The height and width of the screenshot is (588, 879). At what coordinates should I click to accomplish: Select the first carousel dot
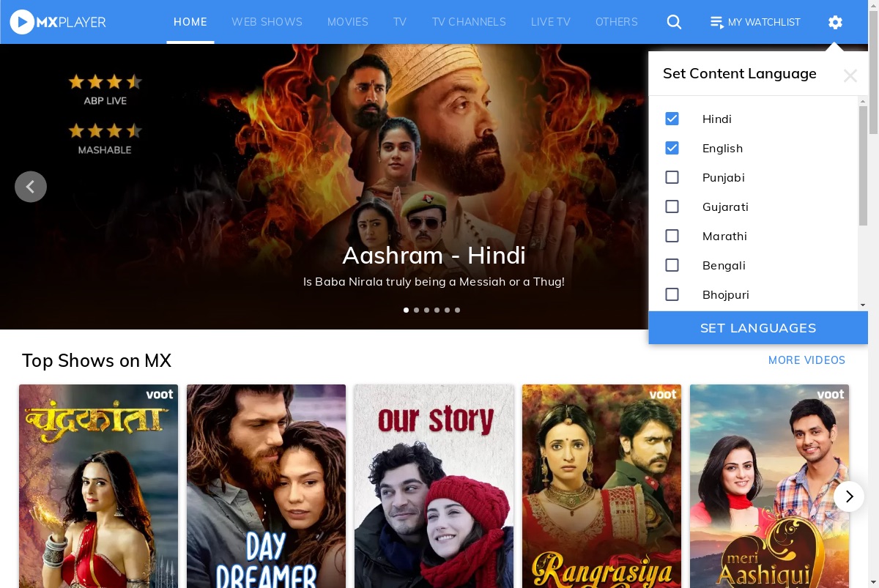coord(407,310)
